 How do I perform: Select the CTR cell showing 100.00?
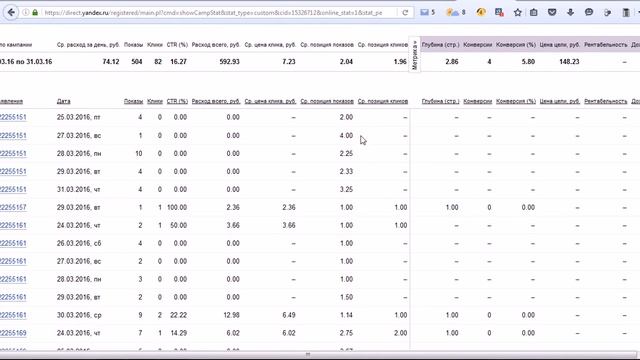click(177, 207)
